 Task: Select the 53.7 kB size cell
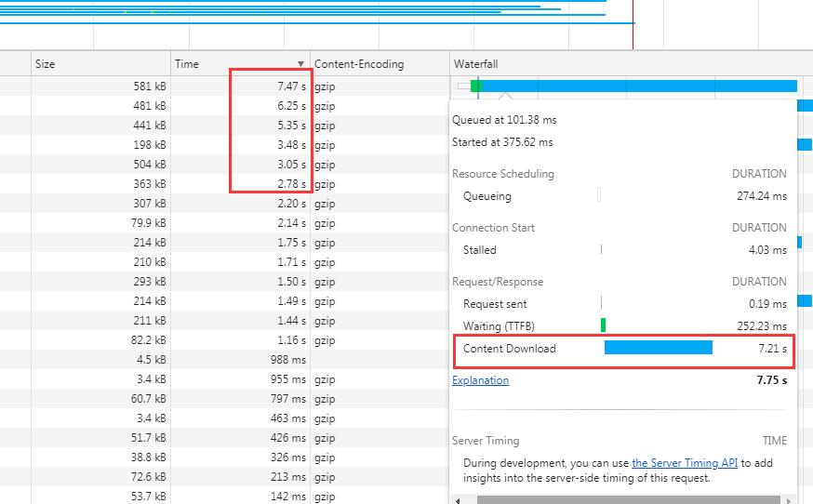point(100,497)
